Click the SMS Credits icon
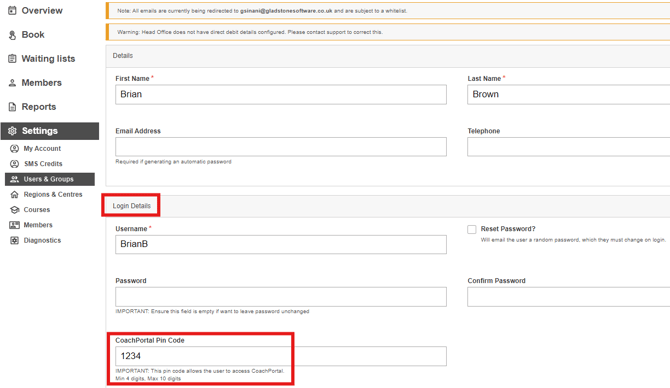Viewport: 670px width, 388px height. [x=15, y=164]
